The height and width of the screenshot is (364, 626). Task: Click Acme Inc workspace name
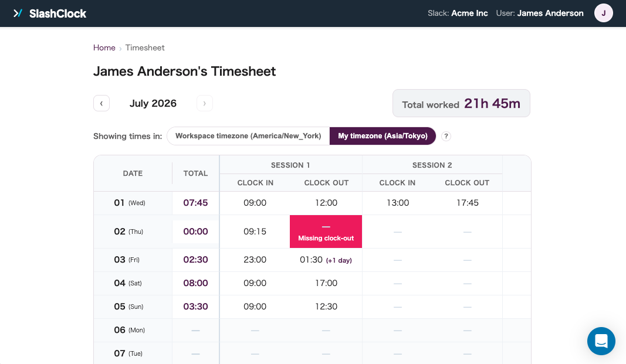point(469,13)
